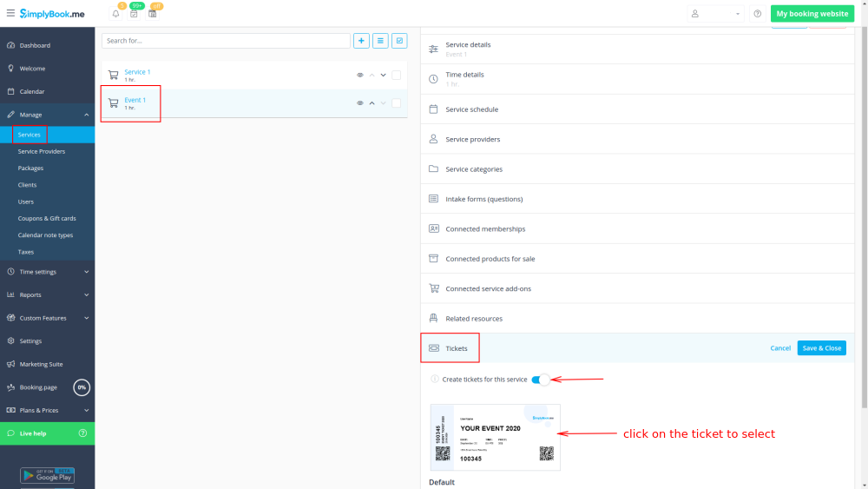Check the Service 1 checkbox
Viewport: 868px width, 489px height.
pyautogui.click(x=396, y=76)
